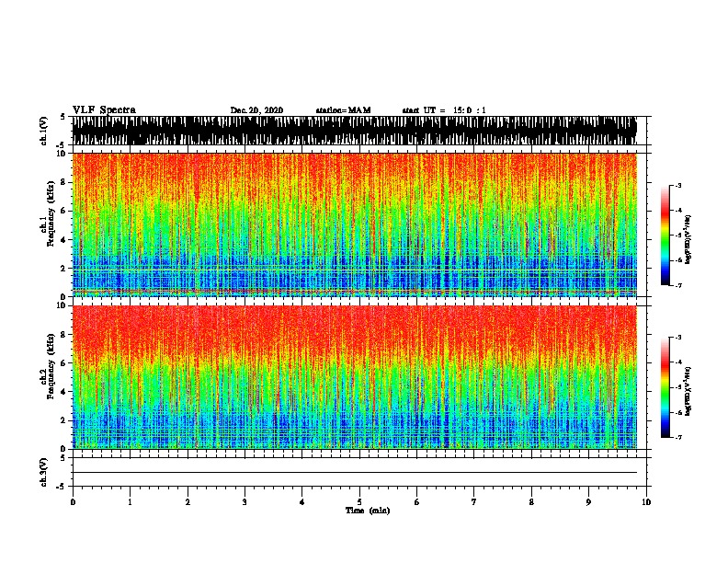Image resolution: width=728 pixels, height=563 pixels.
Task: Click the "ch.3(V)" y-axis label
Action: click(x=44, y=473)
